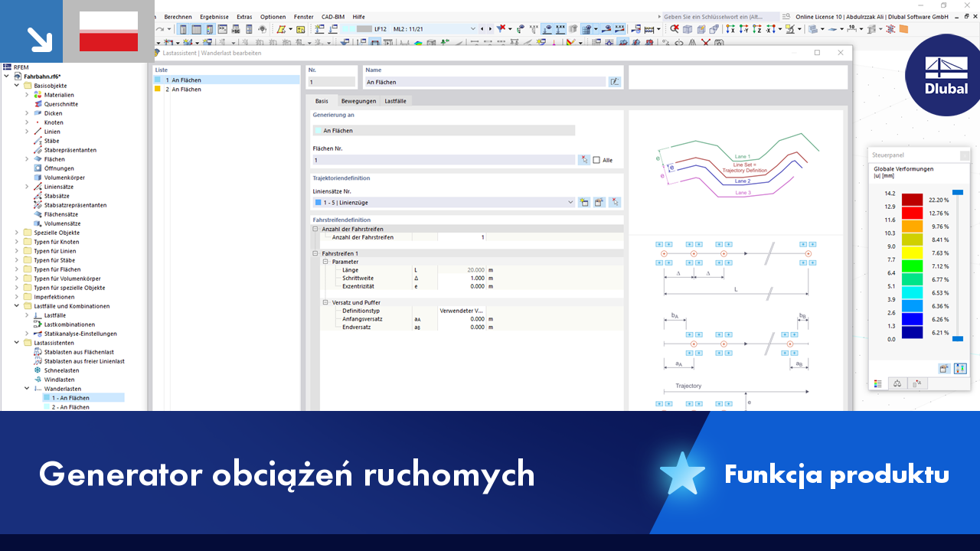Open the Fenster menu
The width and height of the screenshot is (980, 551).
[303, 17]
